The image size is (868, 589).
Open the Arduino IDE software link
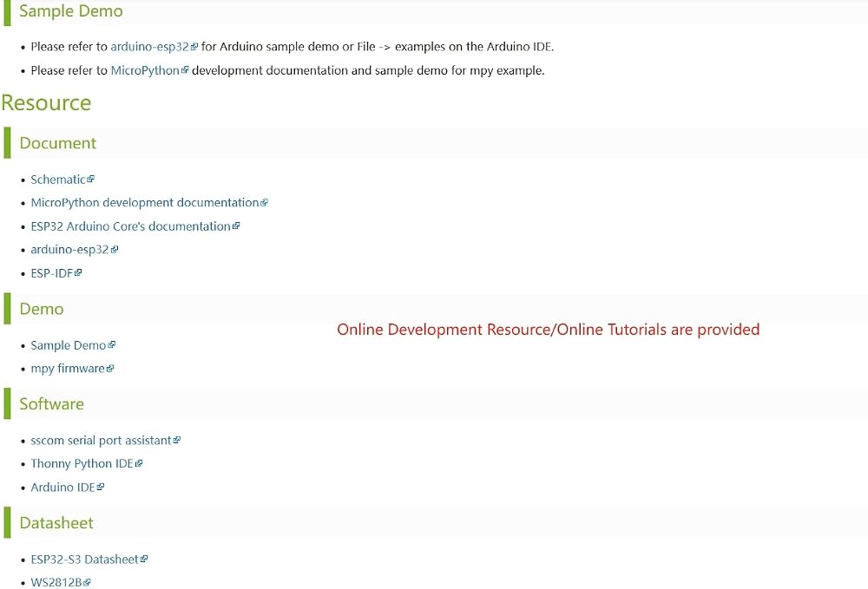point(63,488)
